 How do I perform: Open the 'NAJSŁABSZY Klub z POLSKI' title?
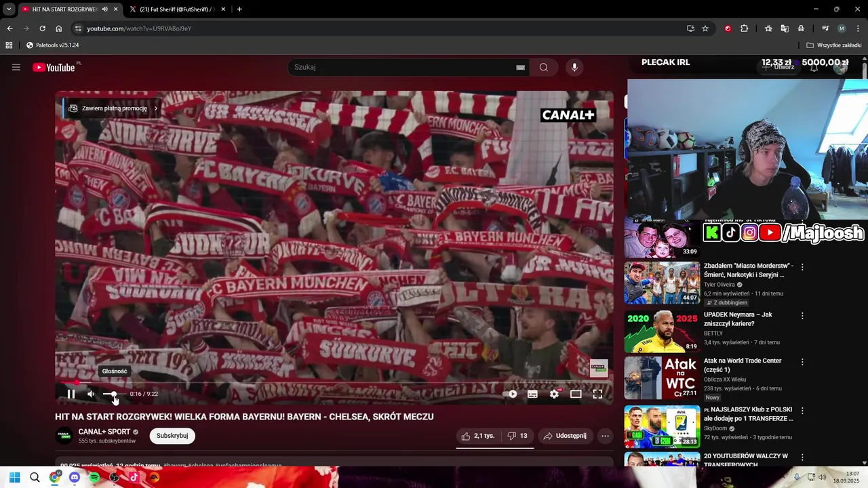[749, 414]
